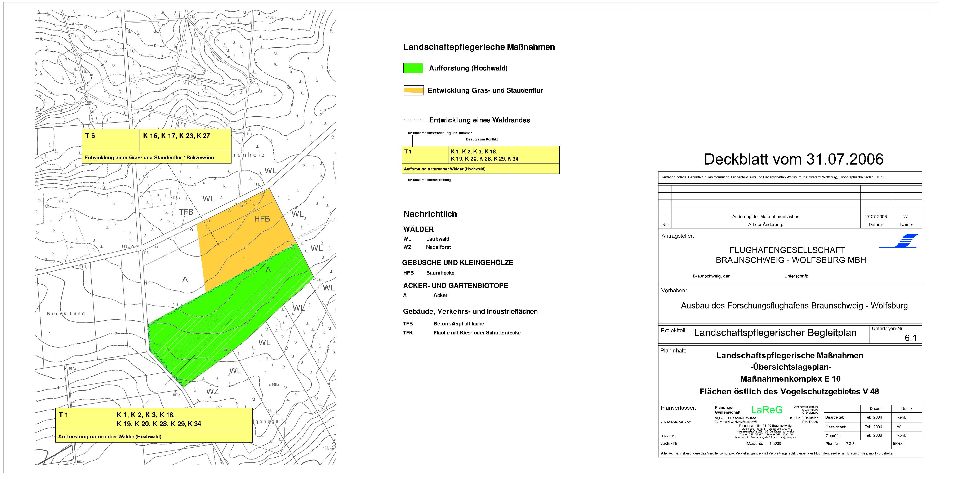Click 'FLUGHAFENGESELLSCHAFT BRAUNSCHWEIG - WOLFSBURG MBH' text
Screen dimensions: 980x477
pyautogui.click(x=791, y=255)
